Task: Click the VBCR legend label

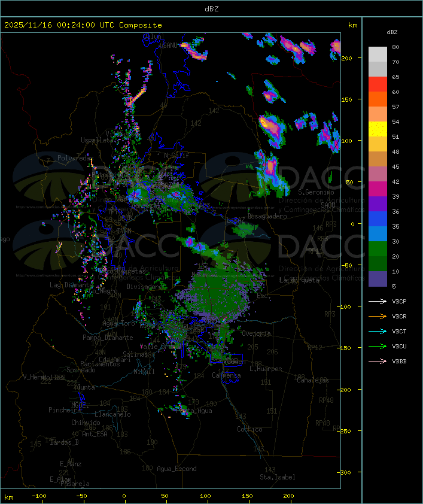Action: click(x=399, y=316)
